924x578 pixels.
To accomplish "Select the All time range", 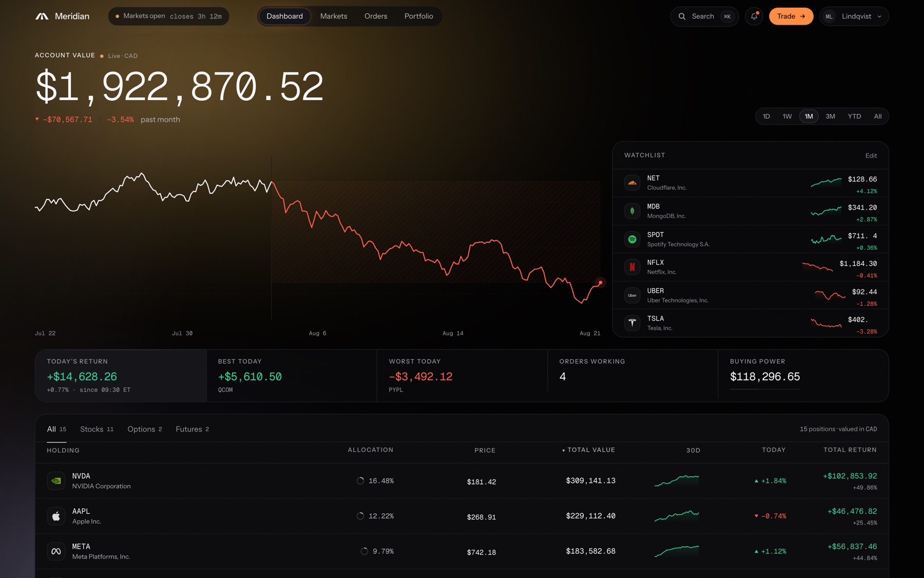I will (878, 117).
